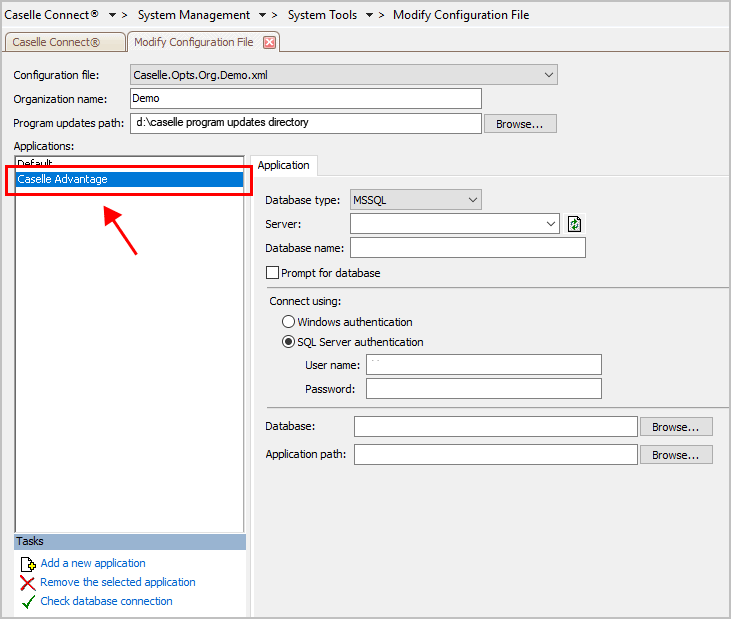The width and height of the screenshot is (731, 619).
Task: Click Remove the selected application link
Action: (117, 582)
